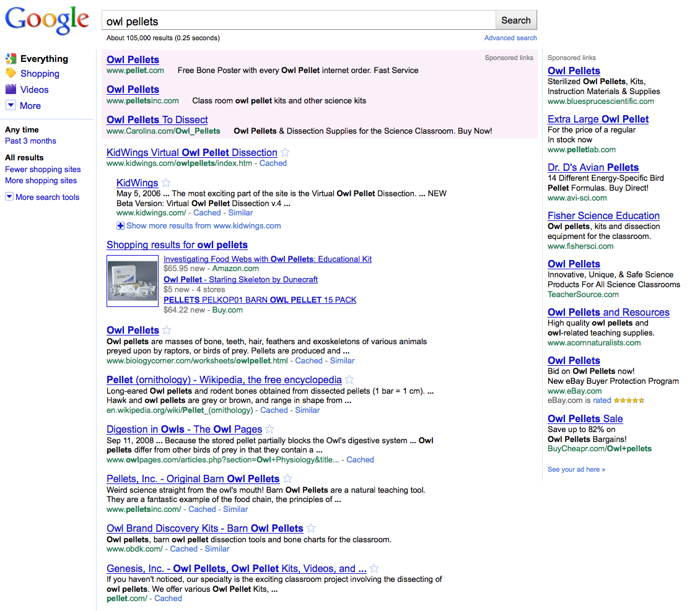Screen dimensions: 700x611
Task: Open Digestion in Owls - The Owl Pages
Action: [x=184, y=429]
